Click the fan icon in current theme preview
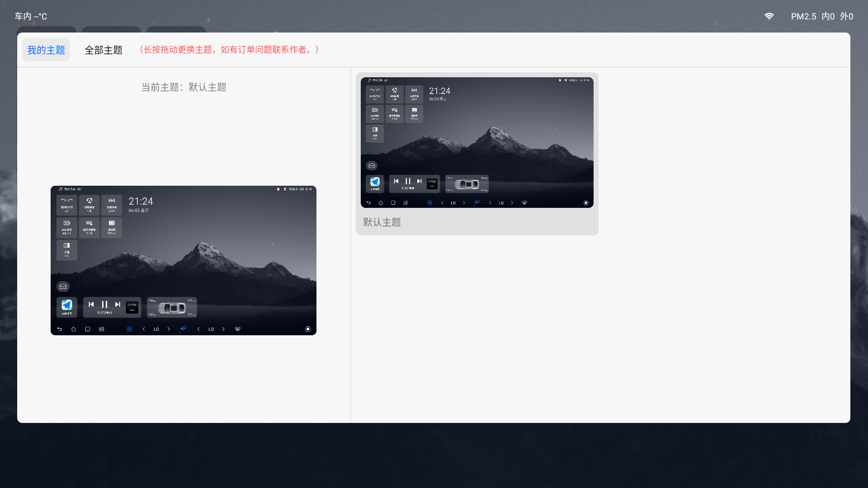 click(x=129, y=329)
